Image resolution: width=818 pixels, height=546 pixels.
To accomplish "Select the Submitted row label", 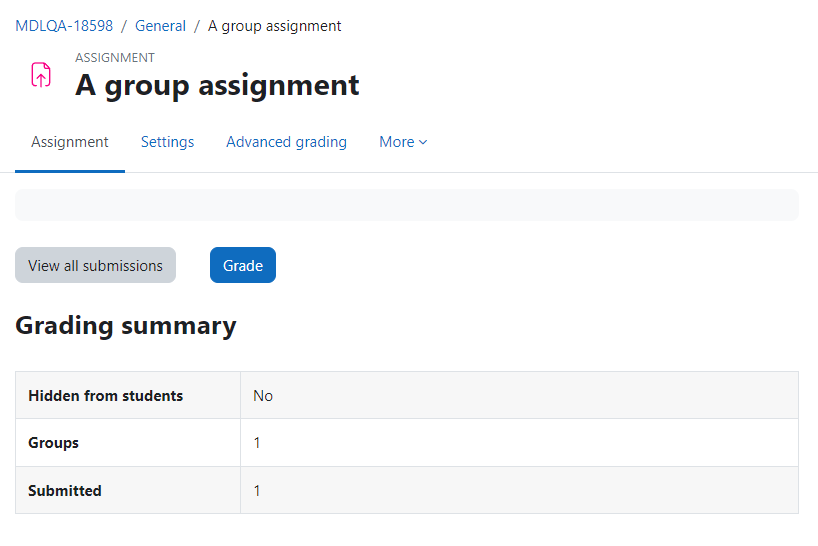I will 65,491.
